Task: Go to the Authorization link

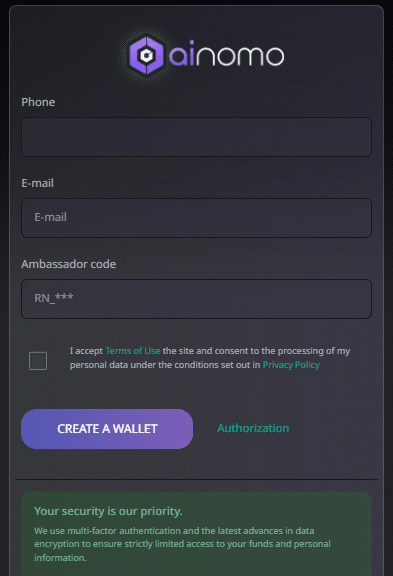Action: point(253,428)
